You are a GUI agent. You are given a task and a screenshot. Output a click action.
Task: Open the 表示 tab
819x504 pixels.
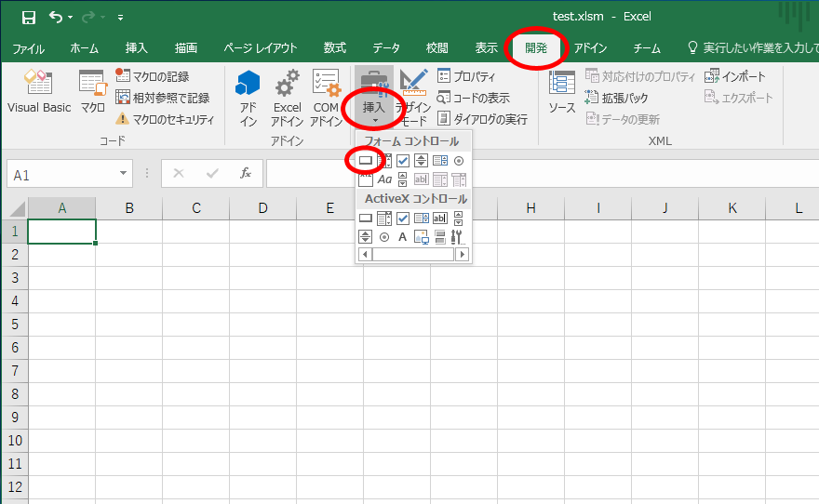point(486,48)
